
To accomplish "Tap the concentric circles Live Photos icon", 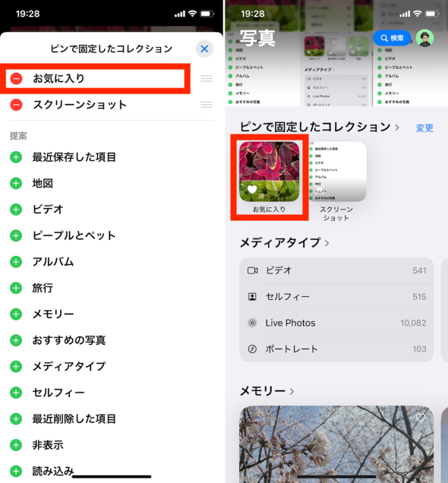I will [252, 323].
